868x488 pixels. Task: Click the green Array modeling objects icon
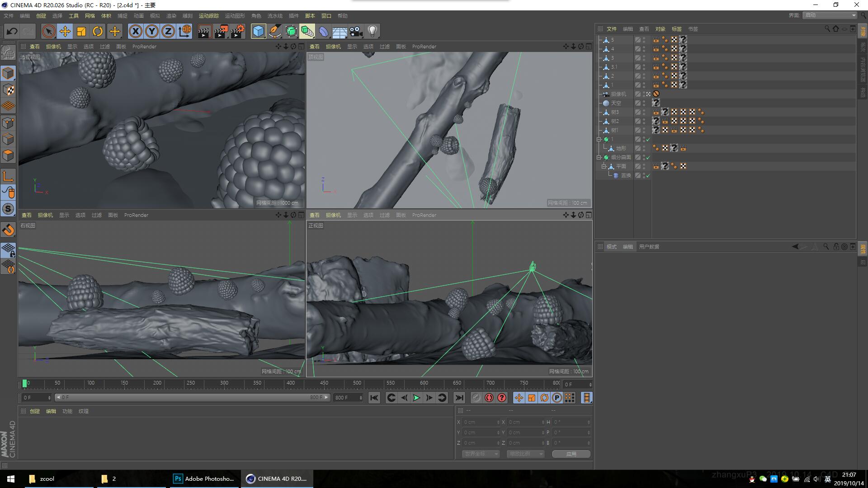(x=307, y=31)
